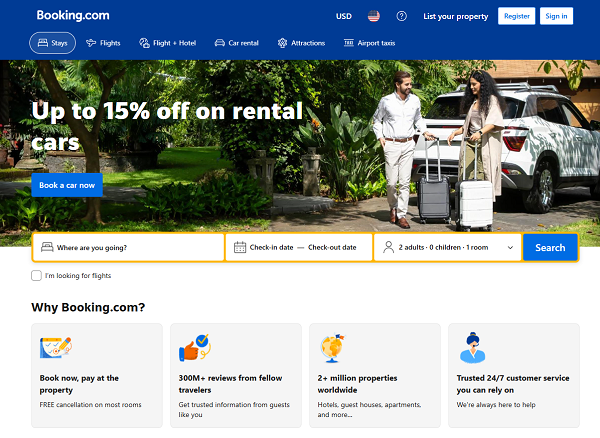600x438 pixels.
Task: Click the globe properties illustration icon
Action: (x=332, y=348)
